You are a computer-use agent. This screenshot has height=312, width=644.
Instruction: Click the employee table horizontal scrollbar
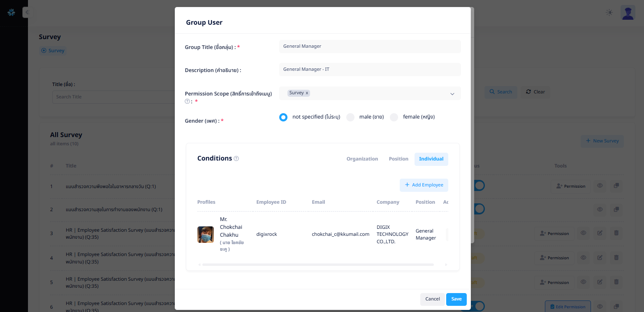coord(317,265)
